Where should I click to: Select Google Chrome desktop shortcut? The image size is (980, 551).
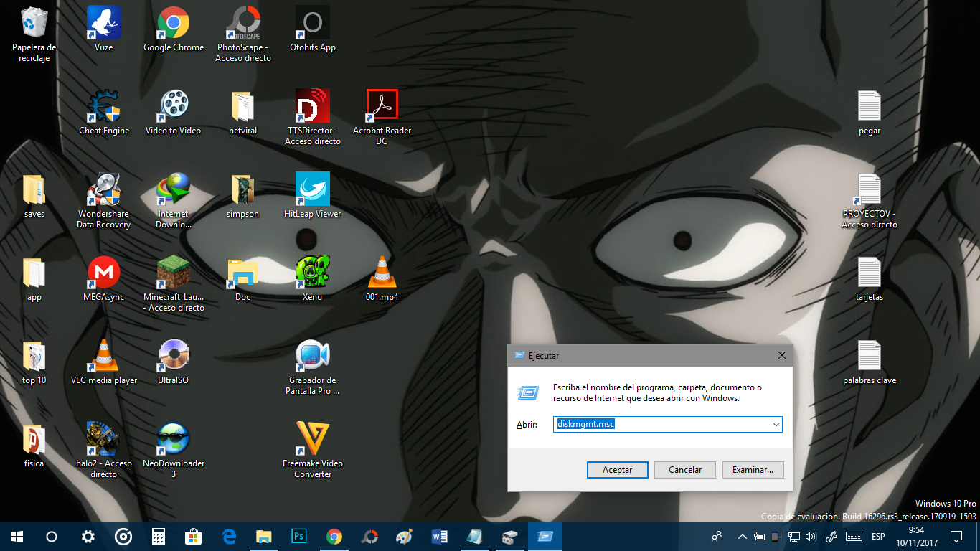[x=173, y=29]
